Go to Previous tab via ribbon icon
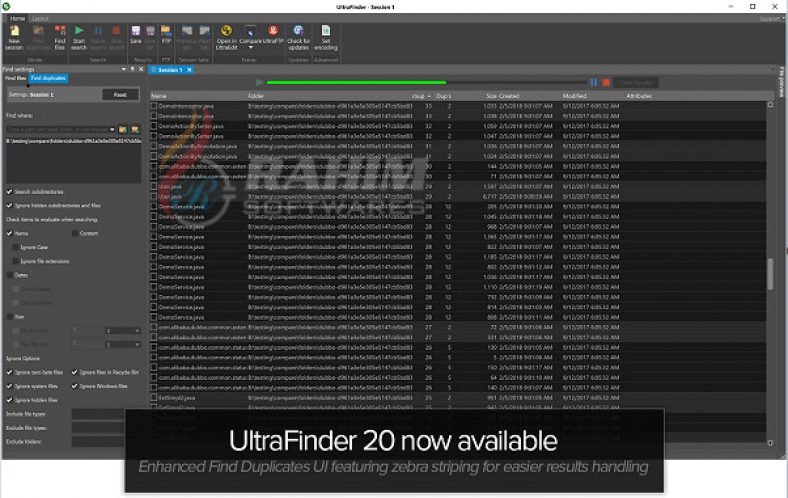The width and height of the screenshot is (788, 498). pyautogui.click(x=186, y=37)
